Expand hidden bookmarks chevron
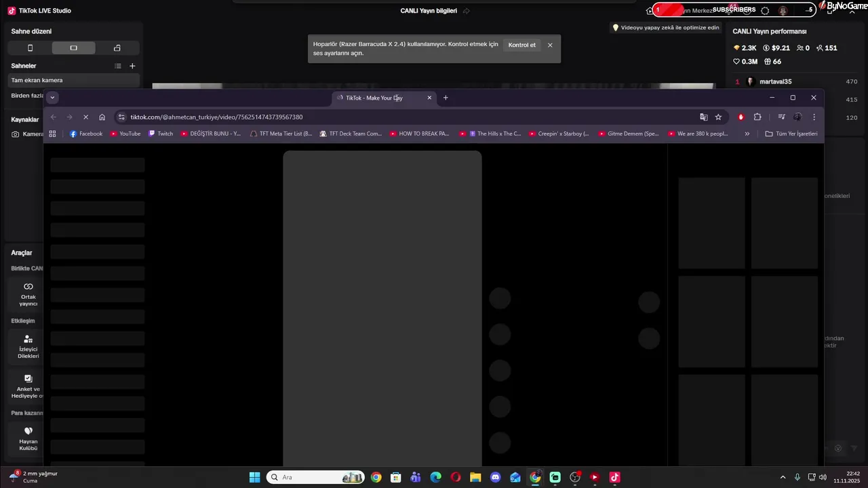Viewport: 868px width, 488px height. coord(747,134)
